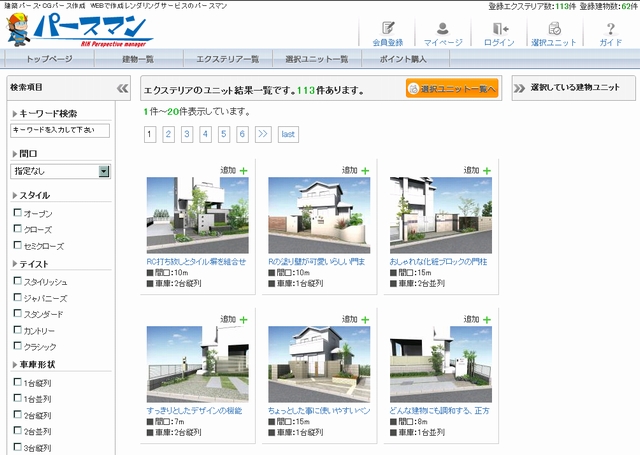Open the ガイド help question mark icon
This screenshot has height=455, width=640.
(x=610, y=33)
